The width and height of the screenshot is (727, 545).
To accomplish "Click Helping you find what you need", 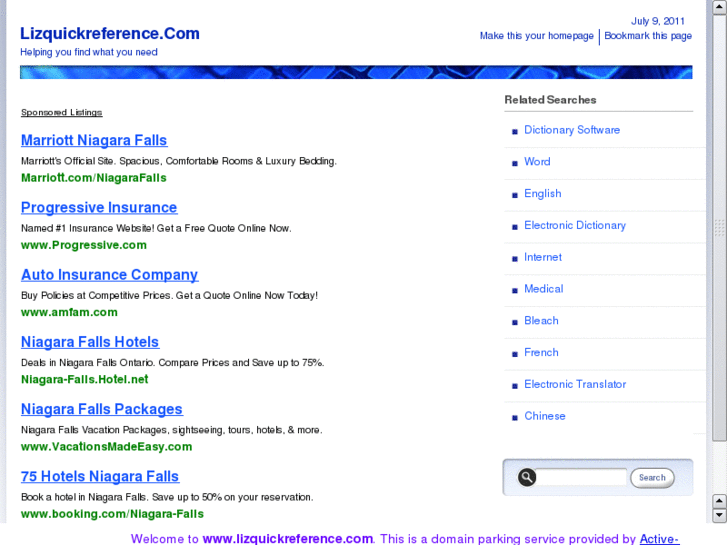I will tap(89, 52).
